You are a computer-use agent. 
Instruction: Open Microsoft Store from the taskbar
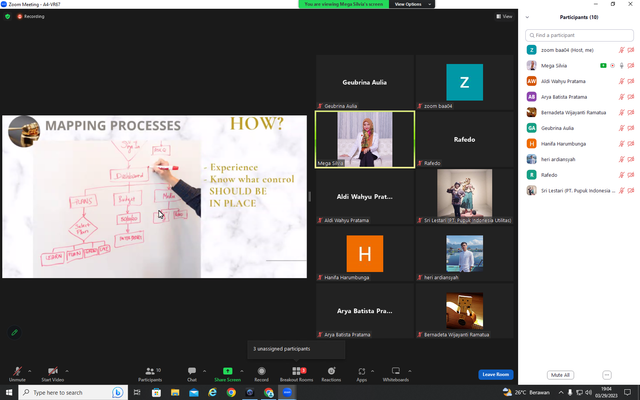tap(156, 392)
